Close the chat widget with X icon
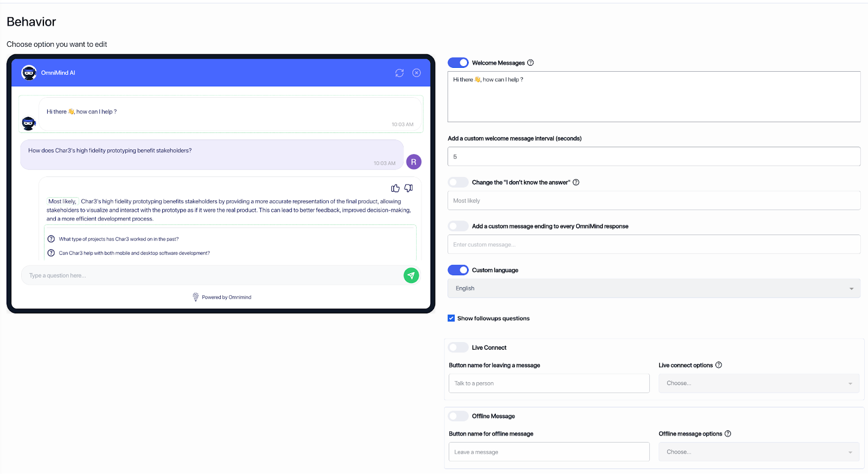868x474 pixels. pos(417,73)
